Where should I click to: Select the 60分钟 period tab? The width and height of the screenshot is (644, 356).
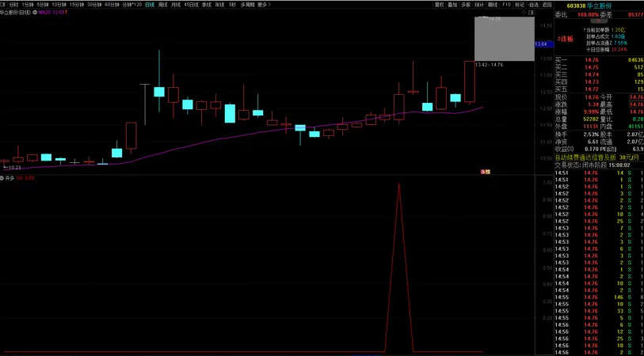(x=112, y=5)
